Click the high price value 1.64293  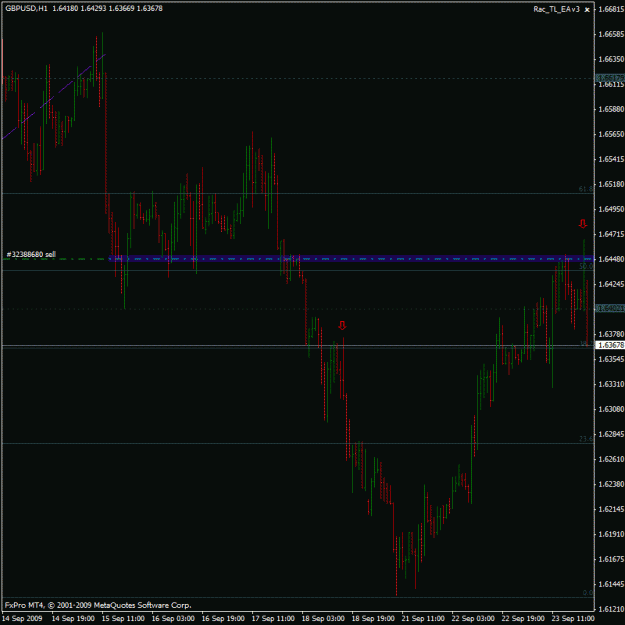tap(93, 8)
